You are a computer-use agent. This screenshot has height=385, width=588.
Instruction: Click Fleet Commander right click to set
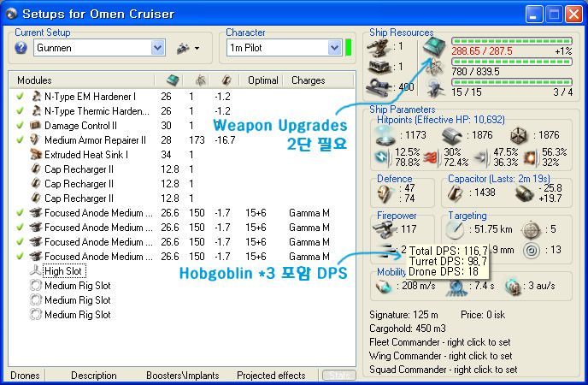[x=440, y=342]
